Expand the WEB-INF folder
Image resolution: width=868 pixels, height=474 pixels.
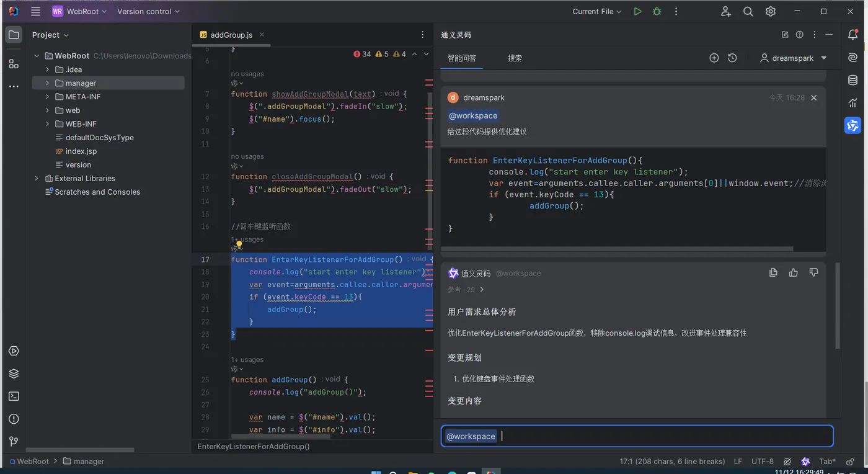point(47,124)
